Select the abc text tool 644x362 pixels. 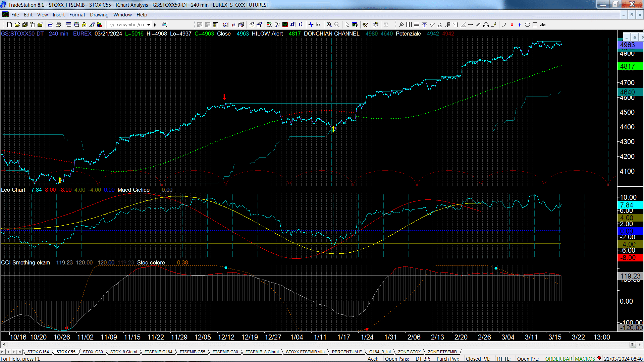tap(543, 25)
